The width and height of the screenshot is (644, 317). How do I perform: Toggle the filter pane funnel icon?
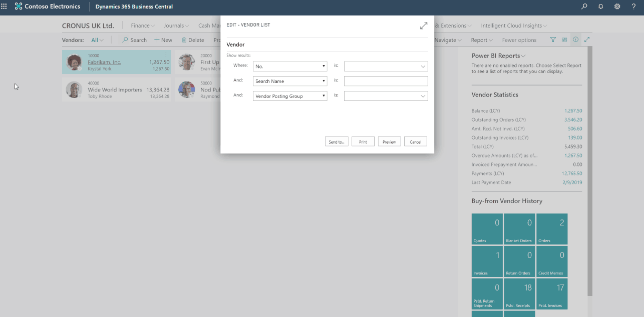553,40
